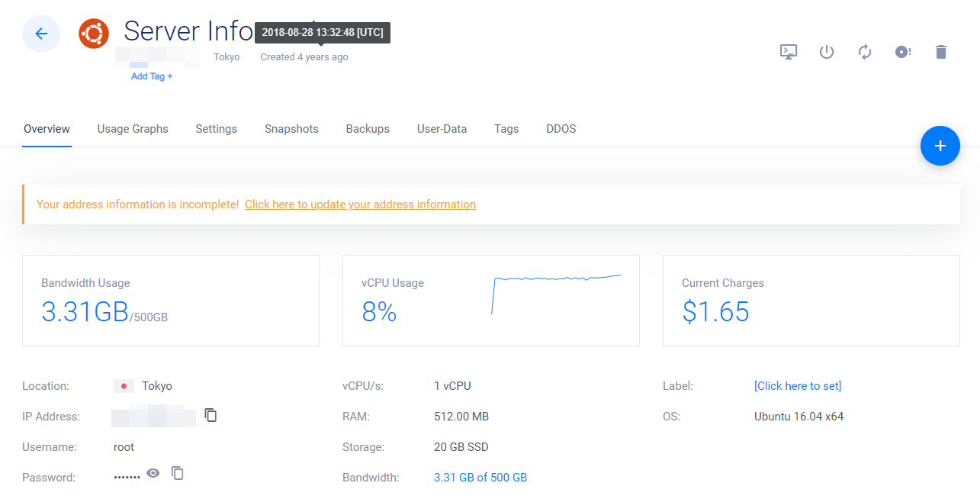Power off the server
980x499 pixels.
[x=826, y=51]
